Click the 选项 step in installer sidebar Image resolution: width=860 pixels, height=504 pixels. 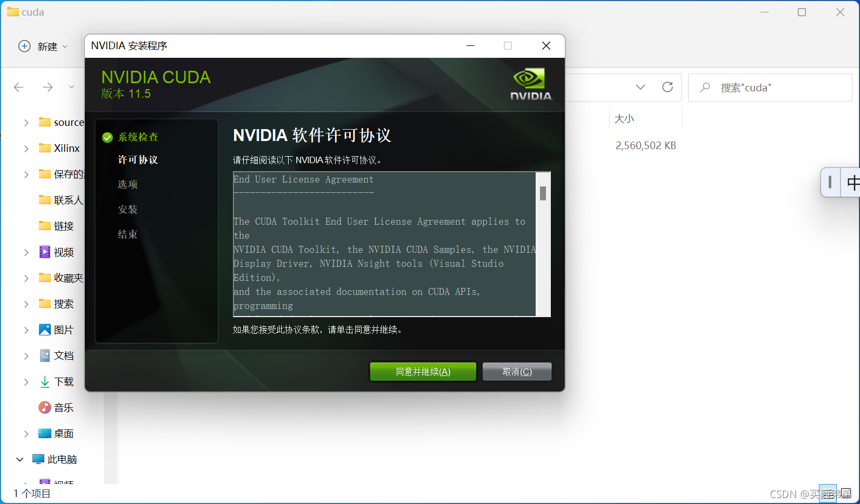click(128, 184)
